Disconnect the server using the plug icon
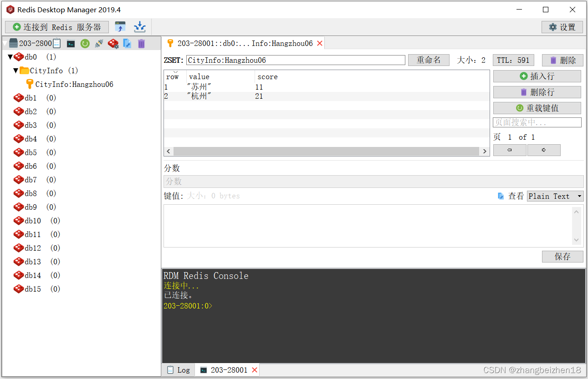Image resolution: width=588 pixels, height=379 pixels. coord(99,43)
